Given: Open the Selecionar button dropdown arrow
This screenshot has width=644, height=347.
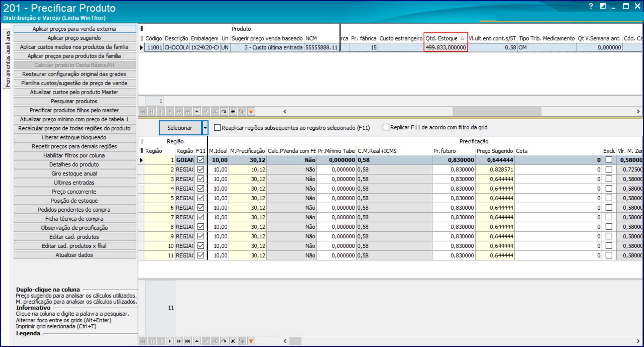Looking at the screenshot, I should (205, 128).
